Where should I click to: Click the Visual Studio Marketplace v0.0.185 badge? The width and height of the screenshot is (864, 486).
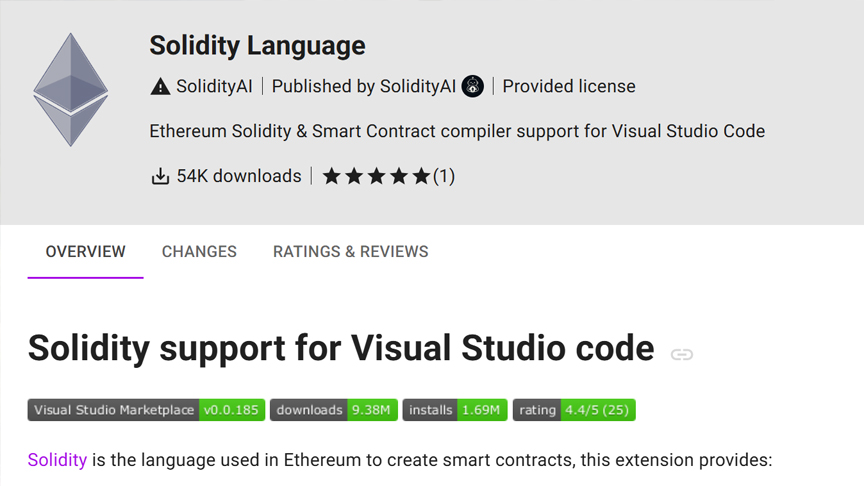146,410
